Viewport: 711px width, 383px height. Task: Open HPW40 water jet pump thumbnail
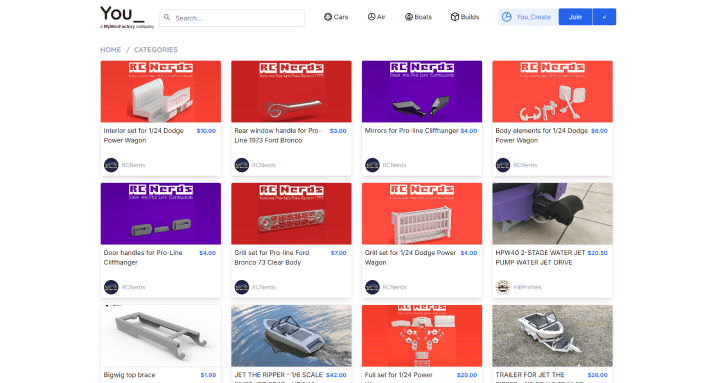pyautogui.click(x=552, y=213)
